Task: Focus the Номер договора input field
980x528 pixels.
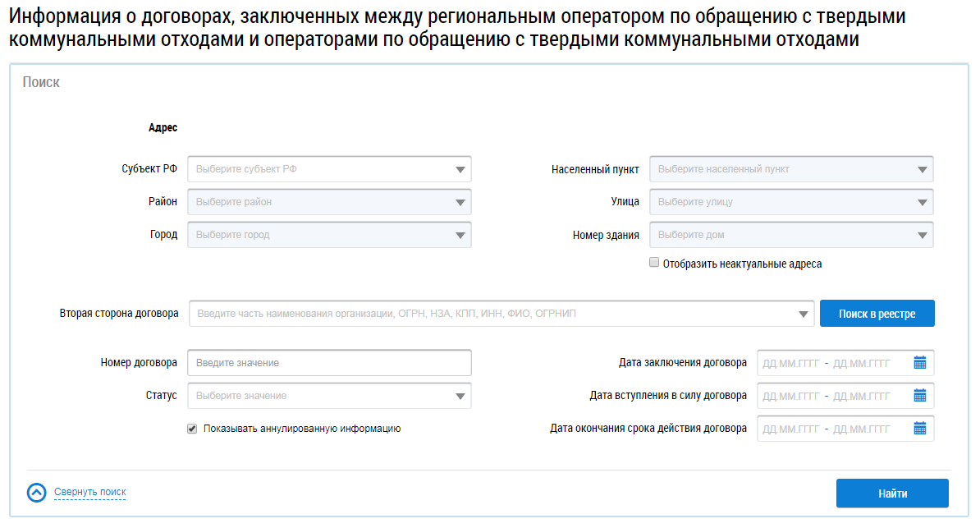Action: [x=329, y=363]
